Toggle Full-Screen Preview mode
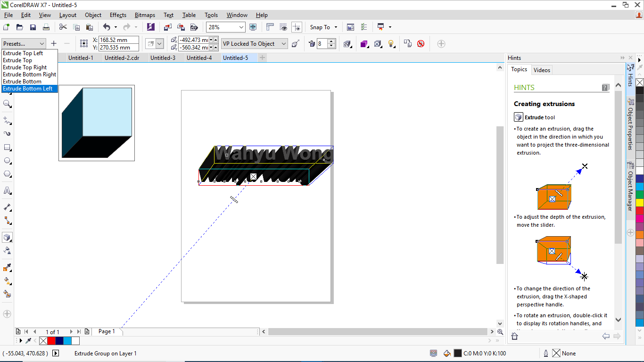The width and height of the screenshot is (644, 362). pos(253,27)
